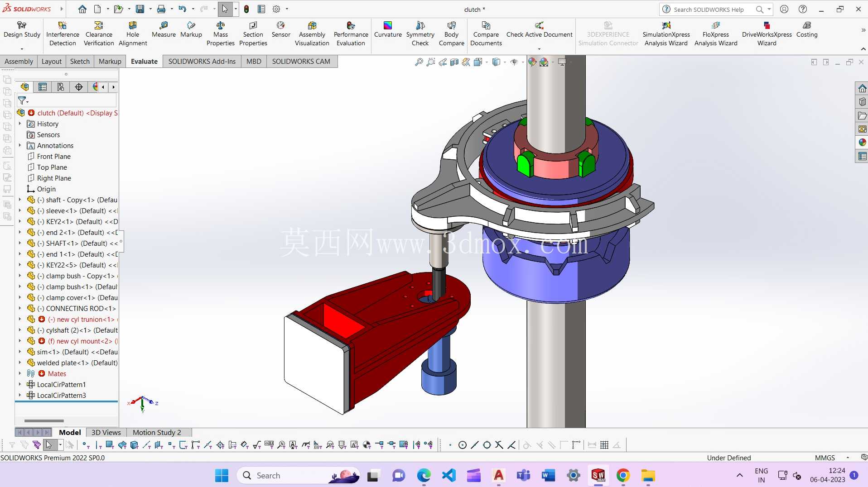
Task: Open SOLIDWORKS Resources task pane tab
Action: coord(862,88)
